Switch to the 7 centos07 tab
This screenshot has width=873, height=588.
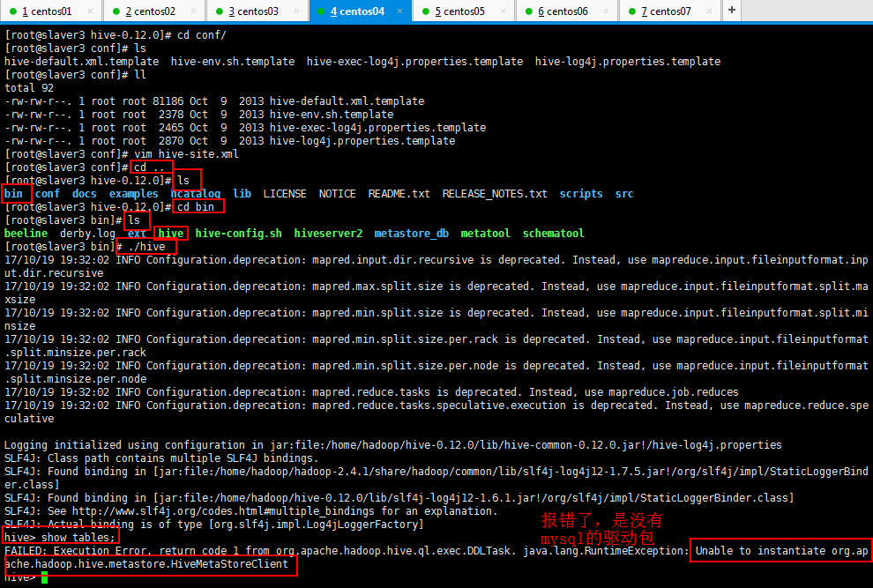(670, 11)
